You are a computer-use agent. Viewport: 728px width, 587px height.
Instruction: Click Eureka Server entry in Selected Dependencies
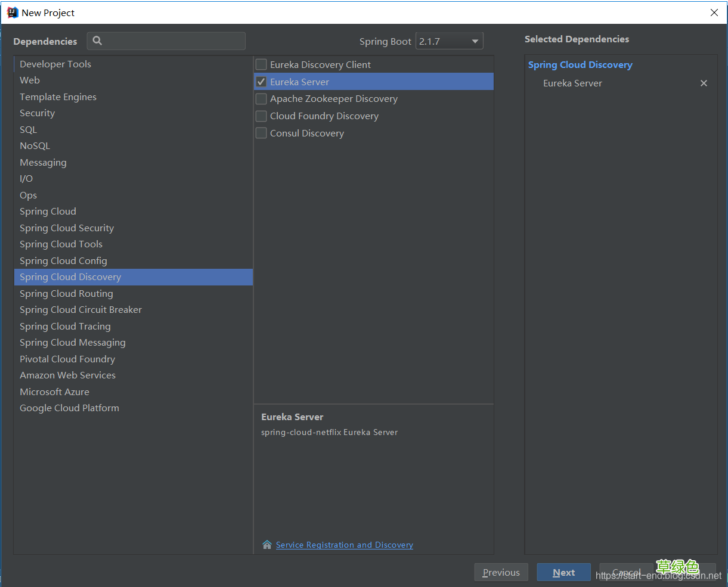572,83
